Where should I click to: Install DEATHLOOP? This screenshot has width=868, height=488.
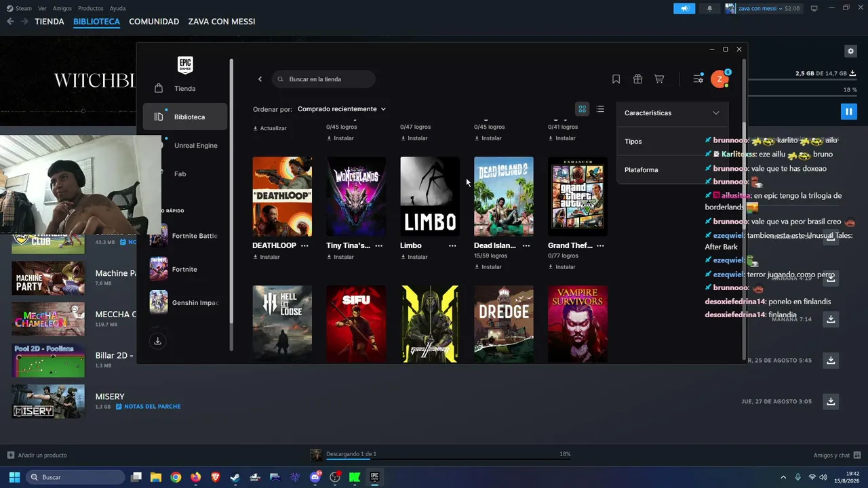(267, 258)
